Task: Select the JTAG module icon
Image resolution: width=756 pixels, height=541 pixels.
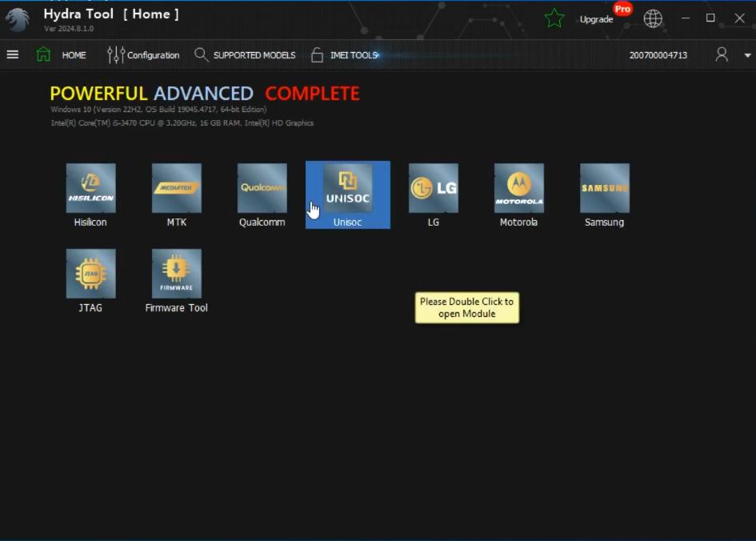Action: tap(90, 274)
